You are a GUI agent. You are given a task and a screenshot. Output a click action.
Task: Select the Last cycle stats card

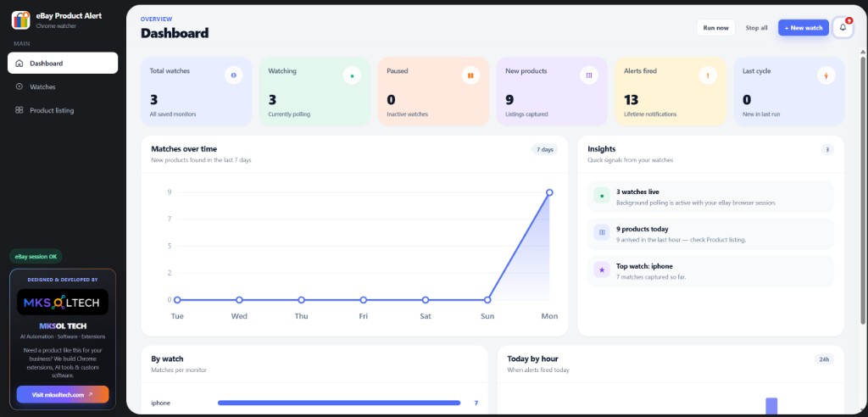(x=789, y=92)
